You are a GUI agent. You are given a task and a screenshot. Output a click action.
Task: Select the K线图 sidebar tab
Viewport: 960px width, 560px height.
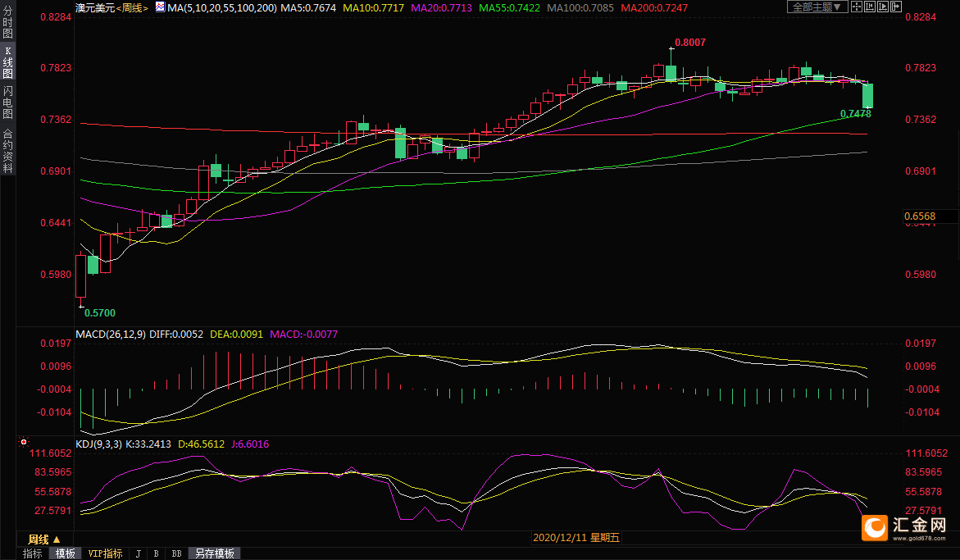coord(7,61)
